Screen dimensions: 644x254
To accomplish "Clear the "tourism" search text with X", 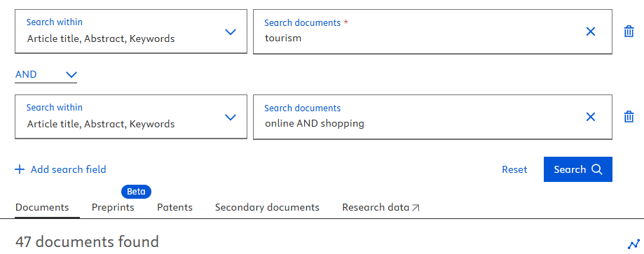I will 590,31.
